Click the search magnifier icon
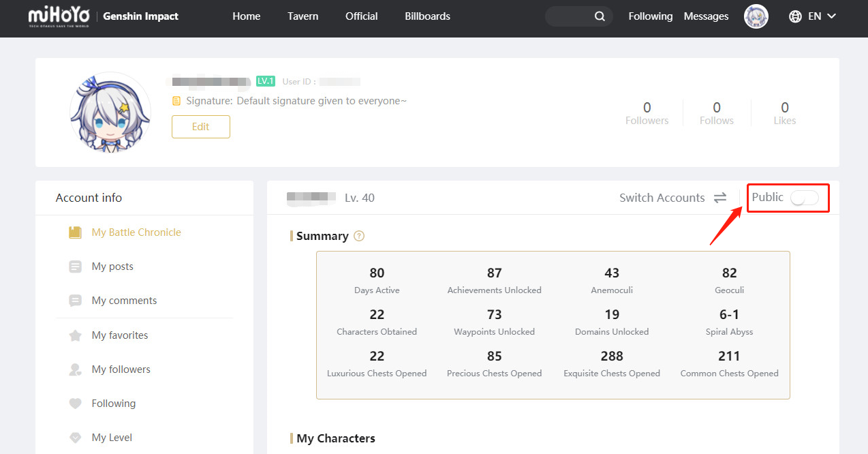This screenshot has width=868, height=454. coord(600,16)
